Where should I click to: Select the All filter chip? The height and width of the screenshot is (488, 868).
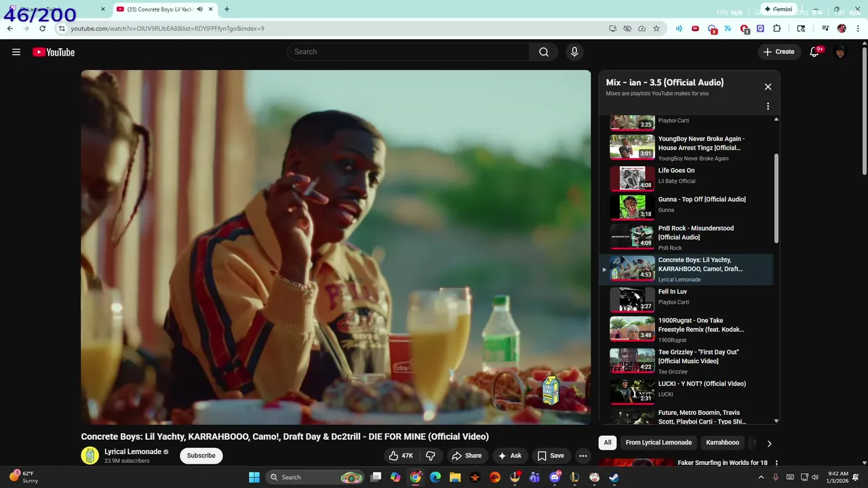click(608, 443)
